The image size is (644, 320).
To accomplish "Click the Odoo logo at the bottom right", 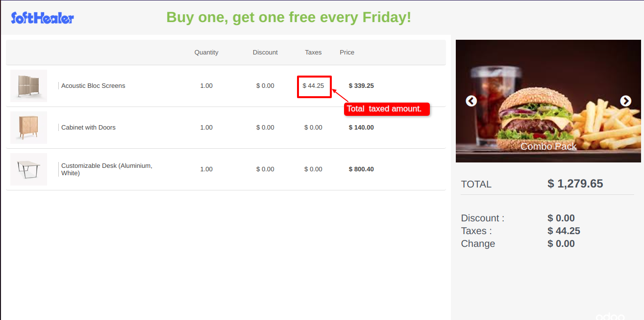I will 610,317.
